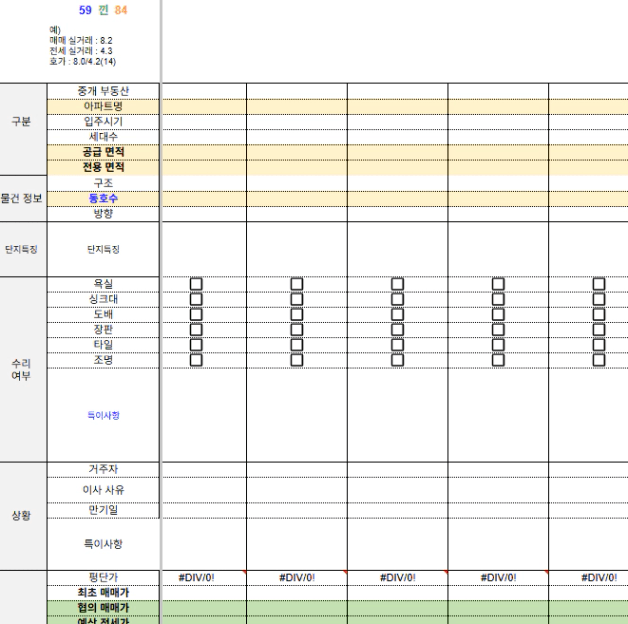Select the 아파트명 row label

point(103,107)
